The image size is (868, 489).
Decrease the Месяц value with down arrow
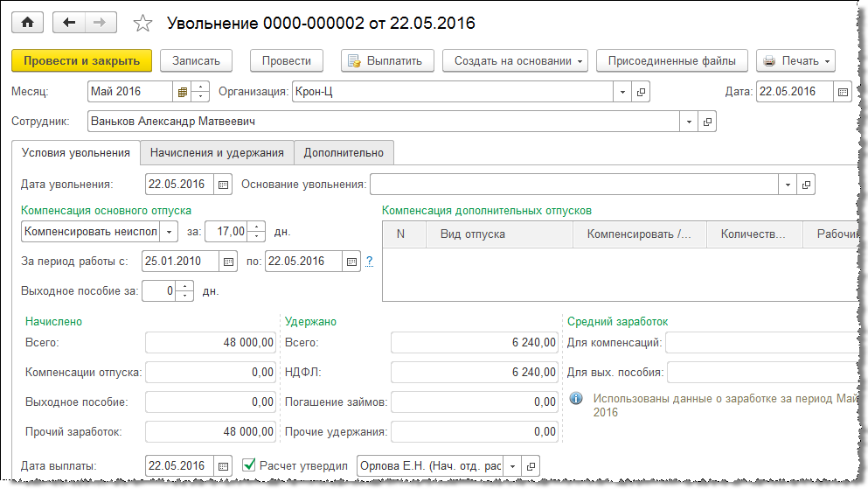[200, 97]
